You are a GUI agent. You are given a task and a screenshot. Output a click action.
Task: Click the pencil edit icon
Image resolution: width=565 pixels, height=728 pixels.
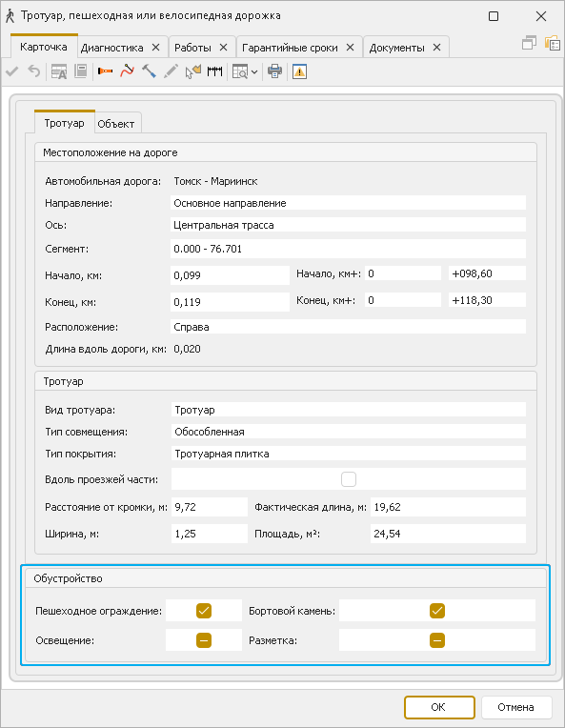(171, 71)
